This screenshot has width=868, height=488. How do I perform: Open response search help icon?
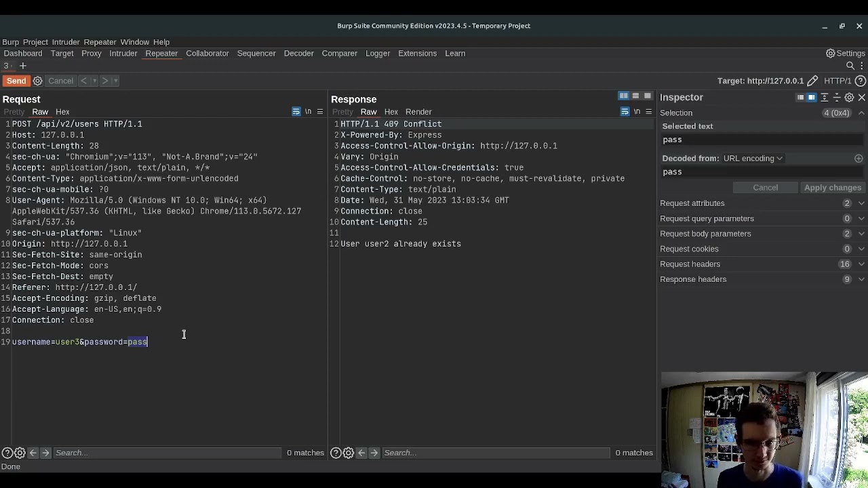(336, 453)
